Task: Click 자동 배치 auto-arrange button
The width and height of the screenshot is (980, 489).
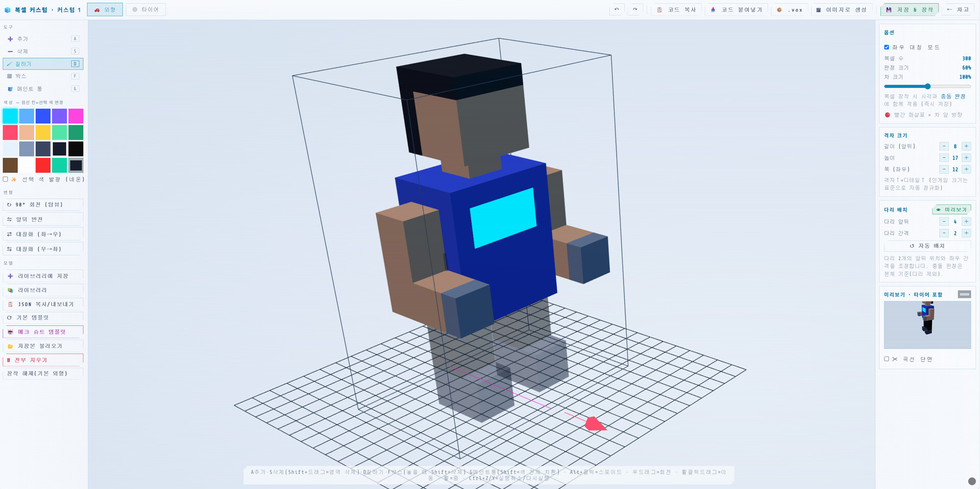Action: [927, 246]
